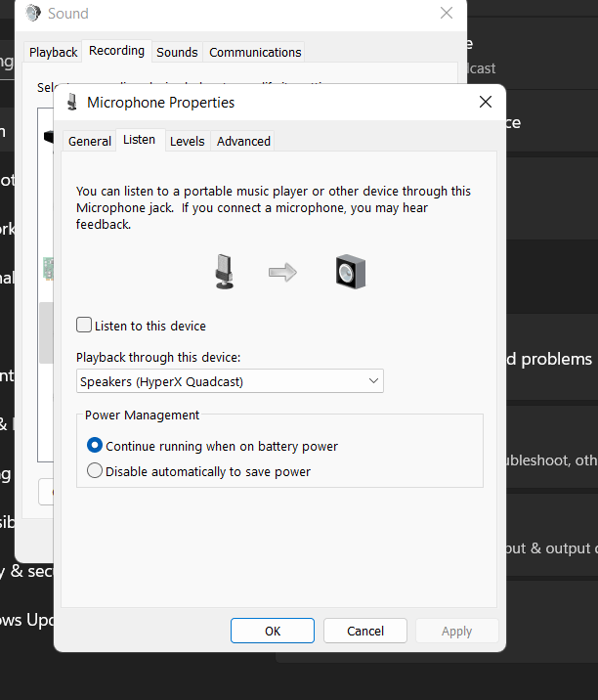Enable the Listen to this device checkbox
The width and height of the screenshot is (598, 700).
84,325
